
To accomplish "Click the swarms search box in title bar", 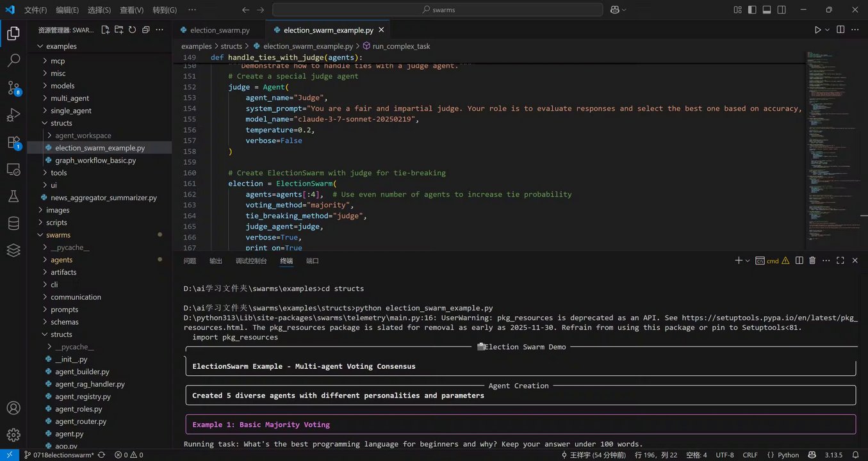I will [438, 10].
